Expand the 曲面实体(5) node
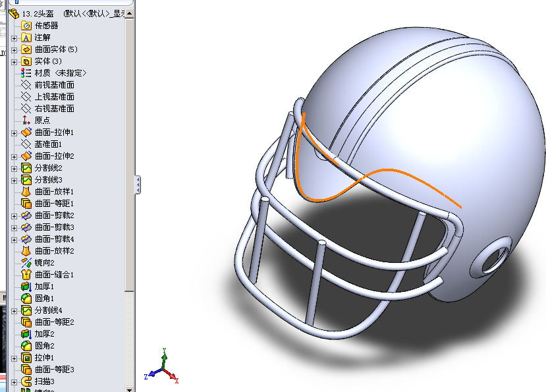This screenshot has width=546, height=392. click(x=14, y=50)
